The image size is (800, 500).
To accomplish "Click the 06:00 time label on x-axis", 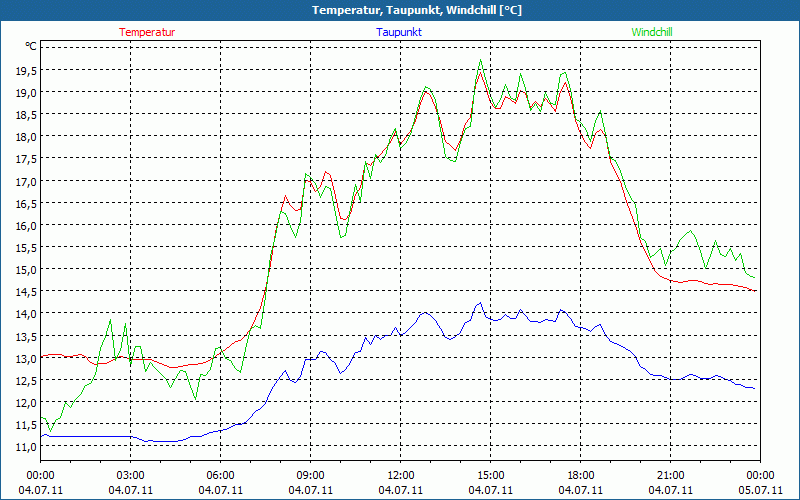I will pos(220,476).
